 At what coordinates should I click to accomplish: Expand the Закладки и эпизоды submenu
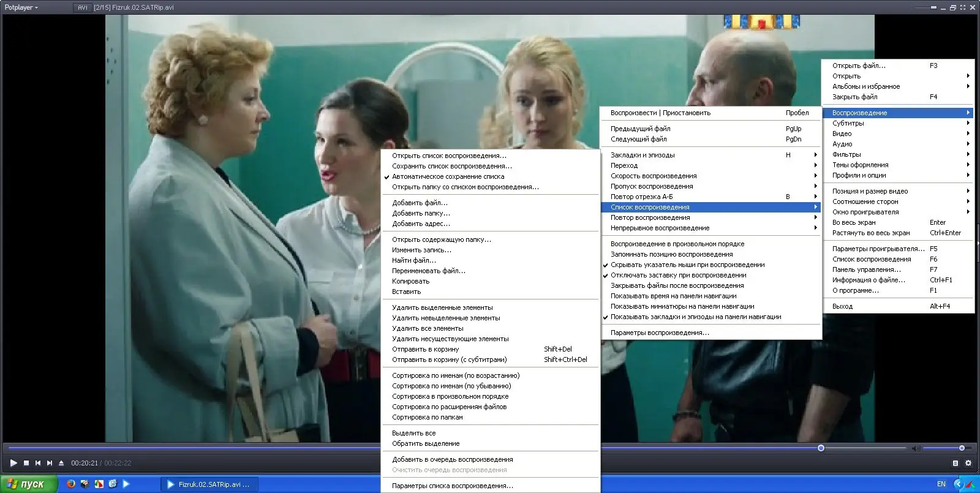[x=710, y=155]
